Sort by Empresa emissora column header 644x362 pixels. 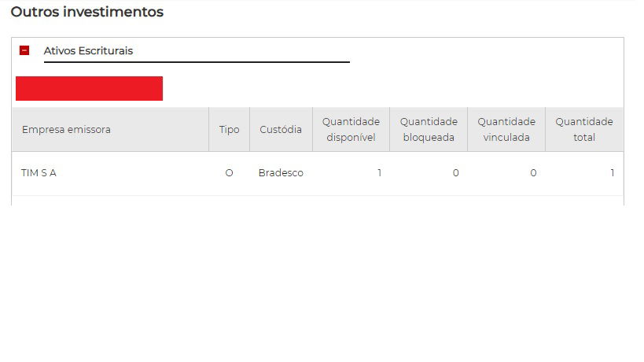66,129
